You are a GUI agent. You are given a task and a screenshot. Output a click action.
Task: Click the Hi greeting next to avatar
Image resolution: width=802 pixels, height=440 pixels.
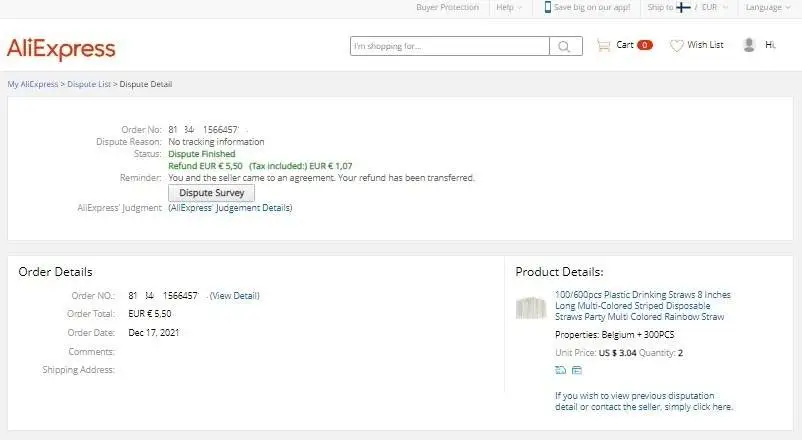click(x=770, y=45)
